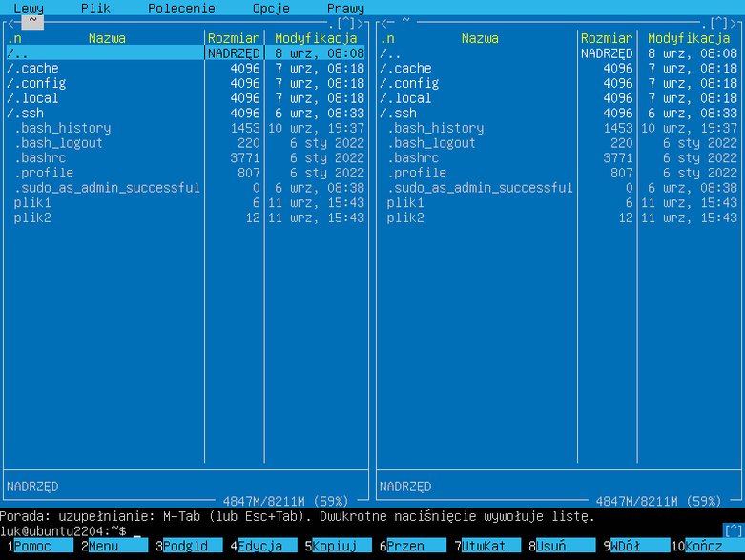Sort right panel by Modyfikacja column
745x560 pixels.
tap(689, 38)
